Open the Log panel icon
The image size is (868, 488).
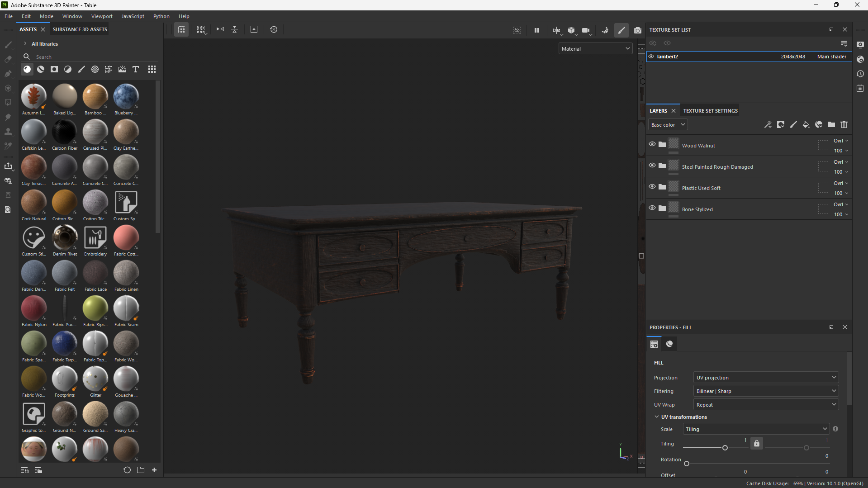point(860,88)
